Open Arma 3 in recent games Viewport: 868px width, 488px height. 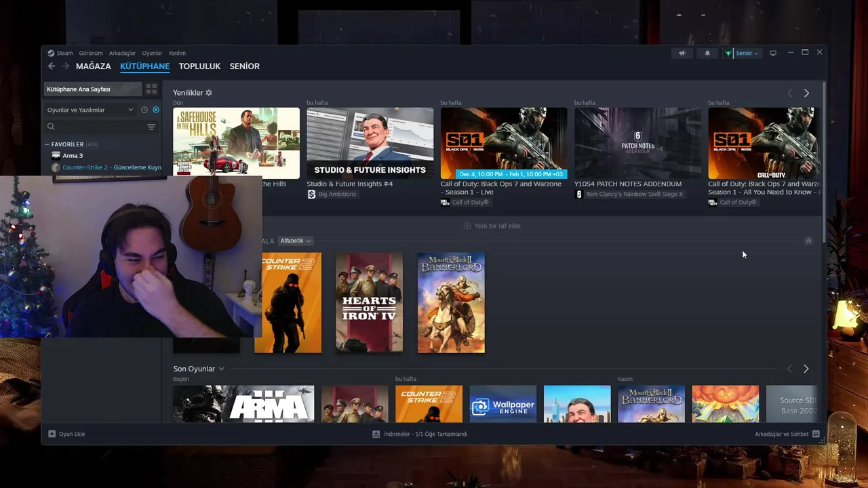coord(243,404)
